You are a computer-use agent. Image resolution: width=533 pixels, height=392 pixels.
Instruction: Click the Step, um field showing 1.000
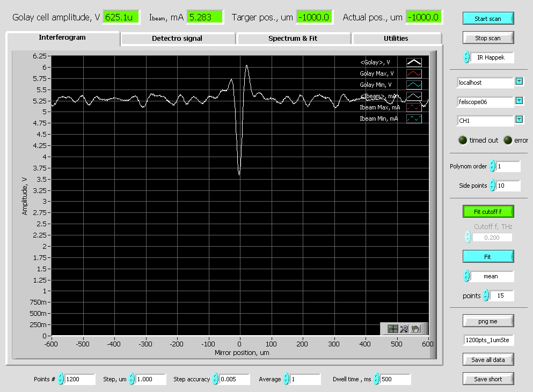click(151, 379)
